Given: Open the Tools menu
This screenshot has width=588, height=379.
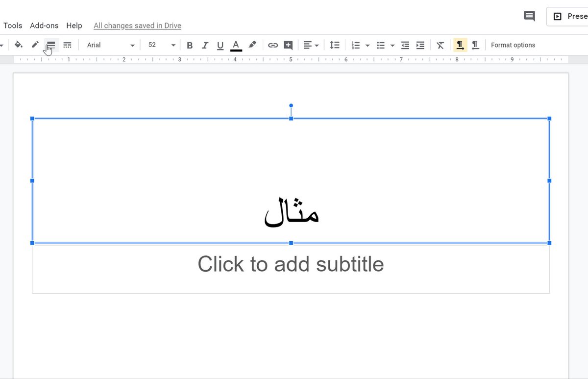Looking at the screenshot, I should click(x=13, y=25).
